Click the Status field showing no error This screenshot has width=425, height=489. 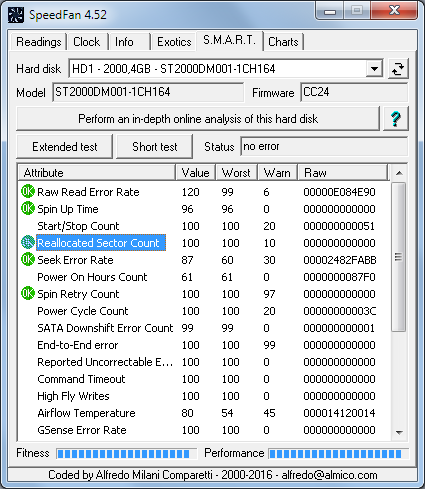point(324,147)
